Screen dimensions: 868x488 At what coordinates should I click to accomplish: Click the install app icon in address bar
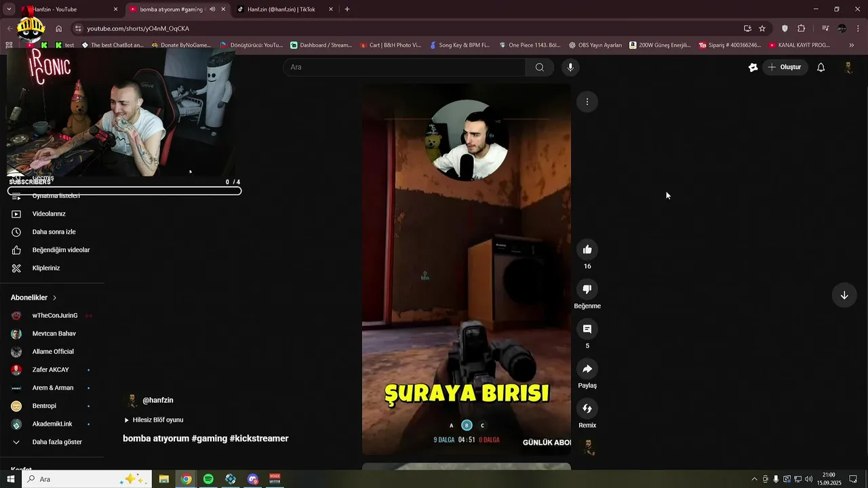pyautogui.click(x=747, y=28)
